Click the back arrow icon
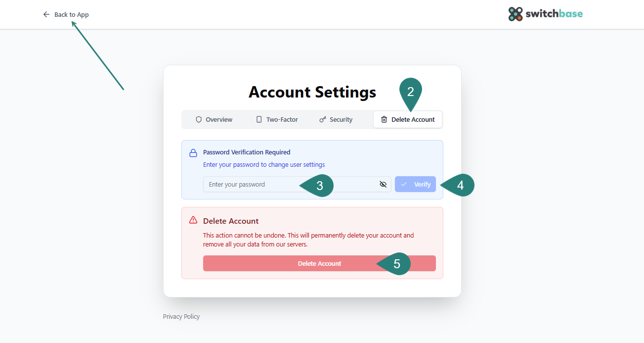Screen dimensions: 644x343 click(x=46, y=14)
